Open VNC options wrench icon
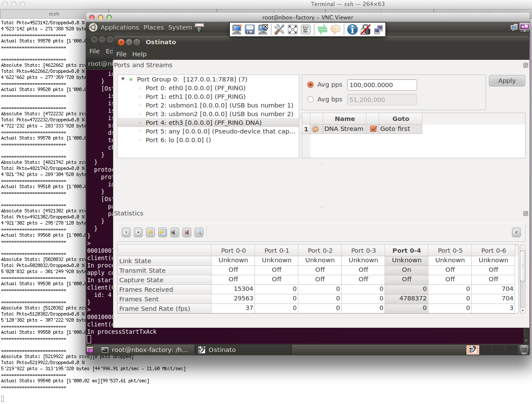 click(280, 29)
